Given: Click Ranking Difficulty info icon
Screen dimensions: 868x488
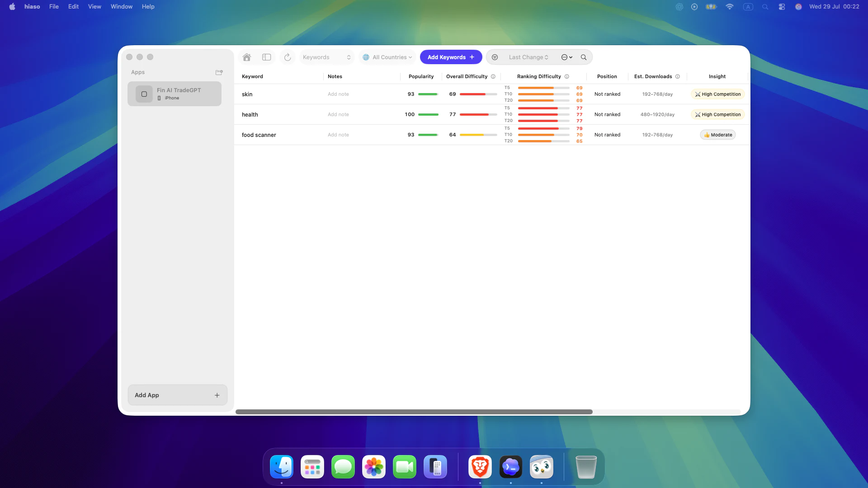Looking at the screenshot, I should [x=567, y=76].
